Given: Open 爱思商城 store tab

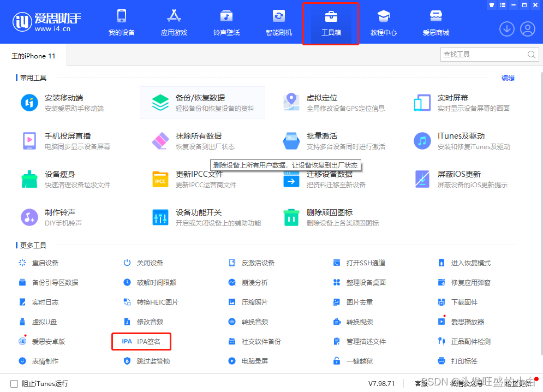Looking at the screenshot, I should tap(436, 23).
